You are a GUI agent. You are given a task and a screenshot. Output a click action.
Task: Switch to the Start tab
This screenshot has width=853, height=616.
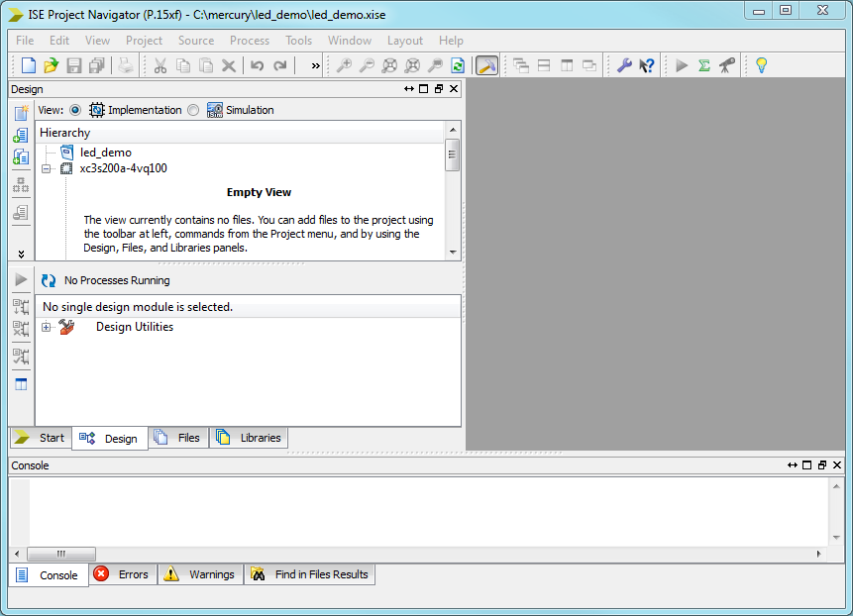(41, 438)
